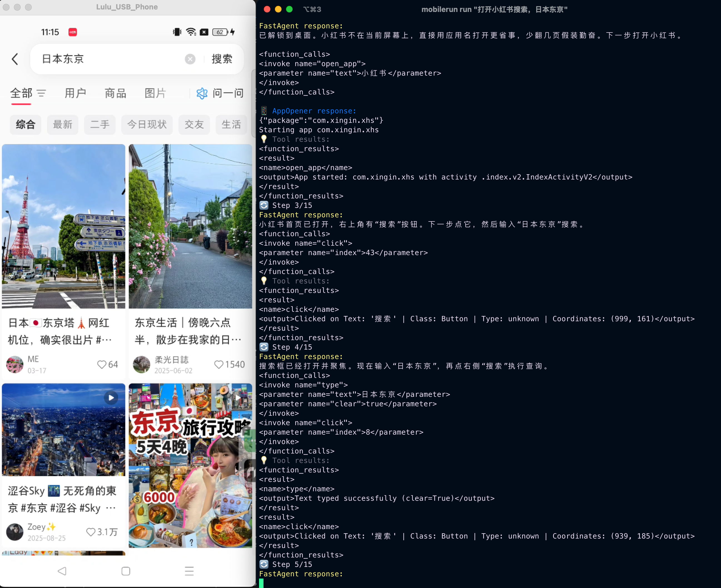Tap the Android back navigation button
721x588 pixels.
click(x=62, y=571)
